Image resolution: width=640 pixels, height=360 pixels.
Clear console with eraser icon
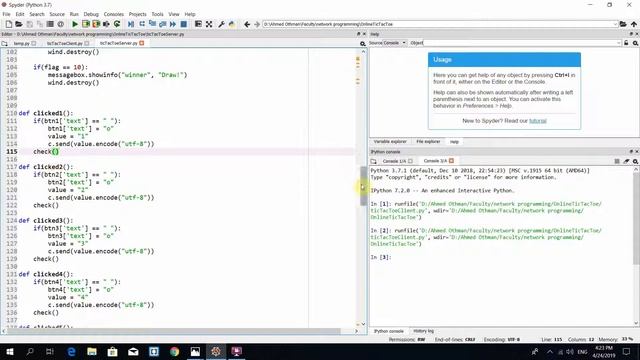point(626,161)
